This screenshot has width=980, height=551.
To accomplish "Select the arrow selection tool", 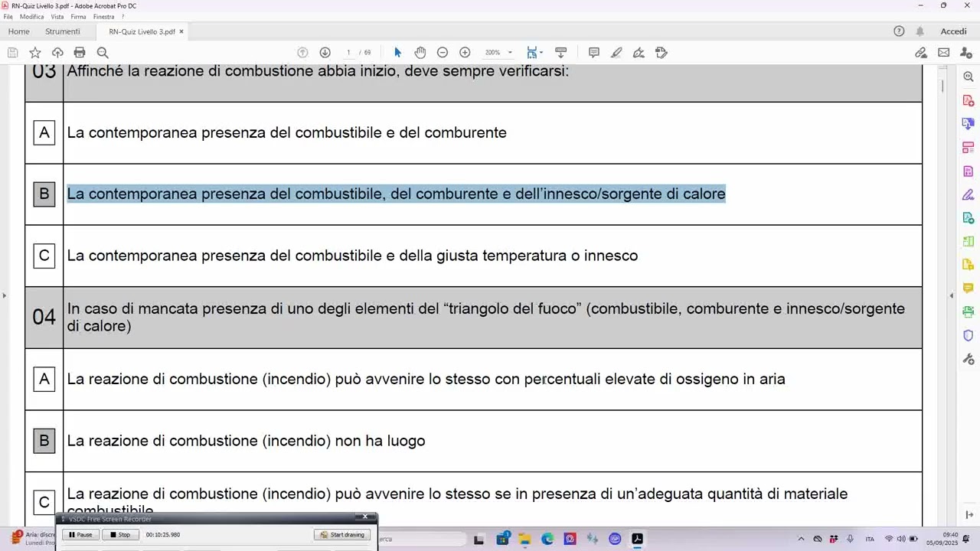I will pos(397,52).
